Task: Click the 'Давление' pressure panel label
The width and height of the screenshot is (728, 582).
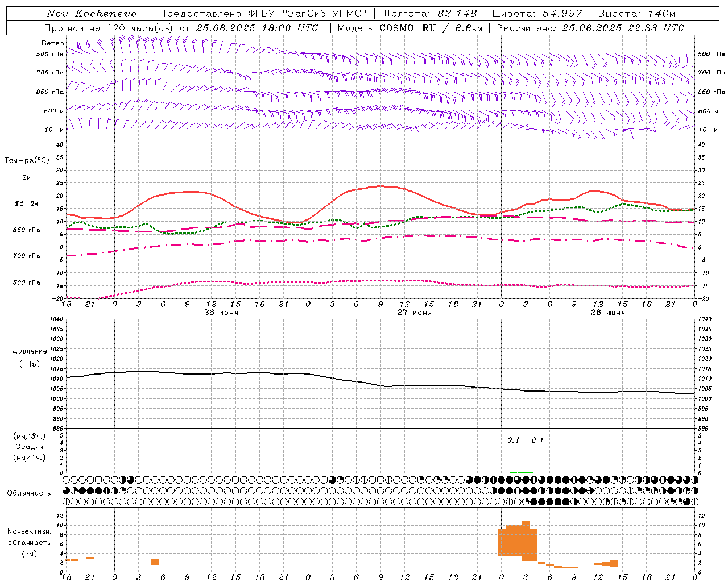Action: tap(30, 351)
